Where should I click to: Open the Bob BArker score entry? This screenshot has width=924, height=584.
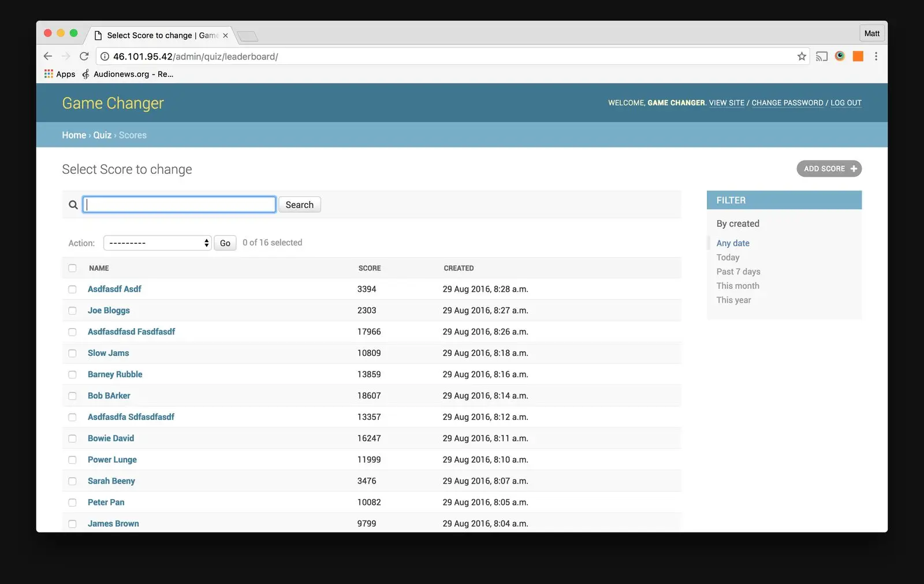click(x=109, y=396)
